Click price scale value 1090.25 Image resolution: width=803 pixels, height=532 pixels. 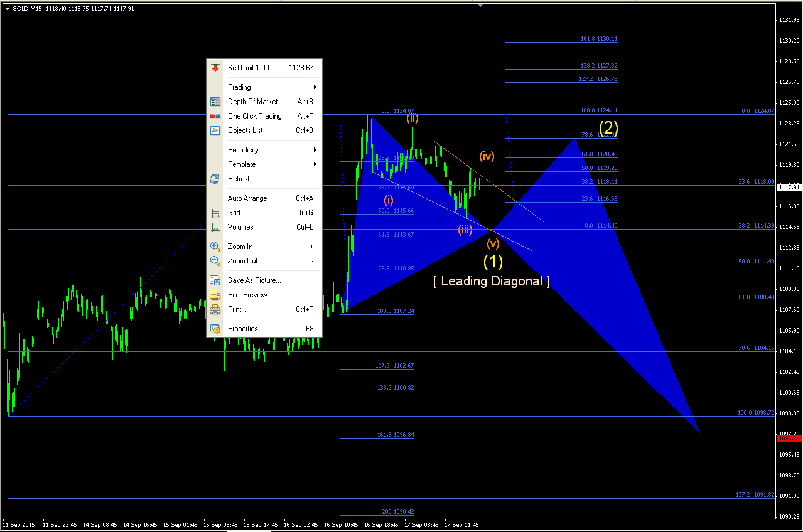tap(789, 516)
